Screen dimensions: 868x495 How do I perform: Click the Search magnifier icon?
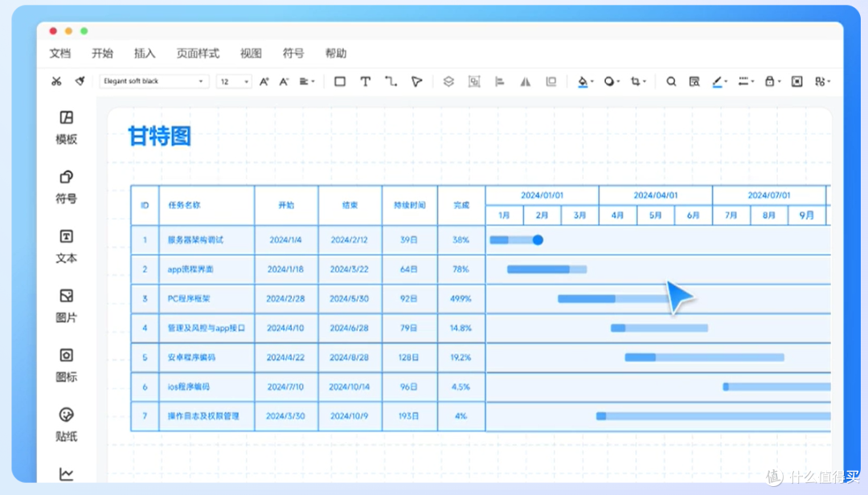coord(671,81)
